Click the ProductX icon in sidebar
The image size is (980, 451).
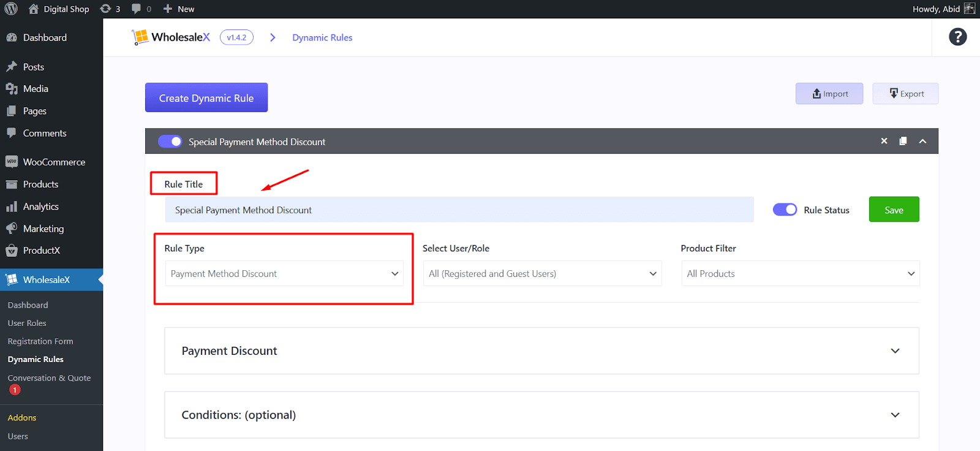12,250
